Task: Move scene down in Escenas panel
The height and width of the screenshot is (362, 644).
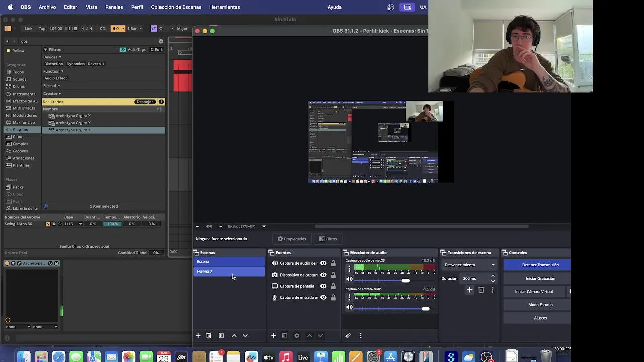Action: pyautogui.click(x=245, y=335)
